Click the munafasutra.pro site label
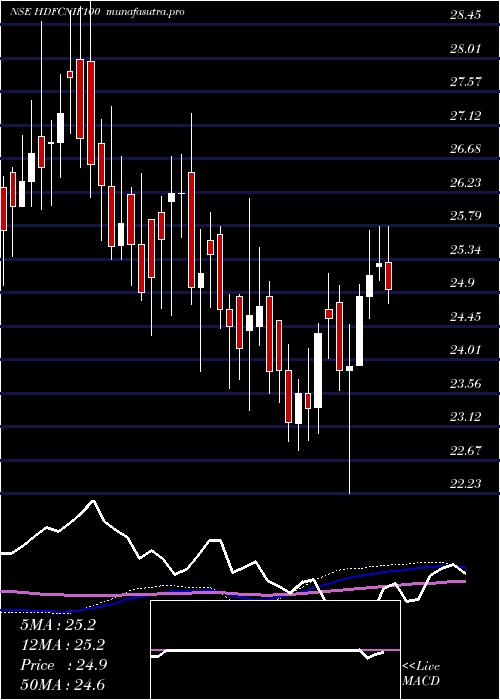Screen dimensions: 500x700 (x=146, y=12)
